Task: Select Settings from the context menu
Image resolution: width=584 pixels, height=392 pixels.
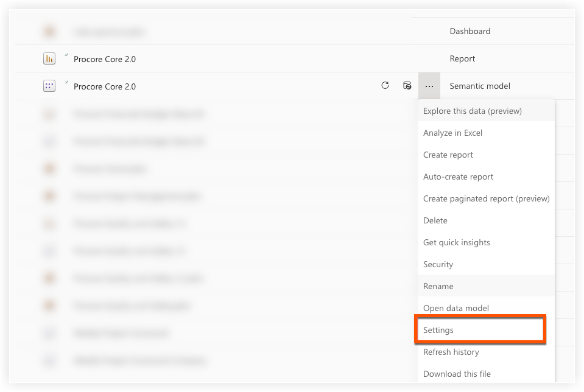Action: pos(438,330)
